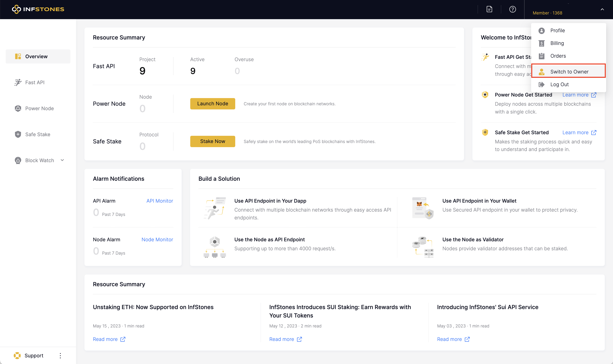Expand the Block Watch submenu chevron

(62, 160)
